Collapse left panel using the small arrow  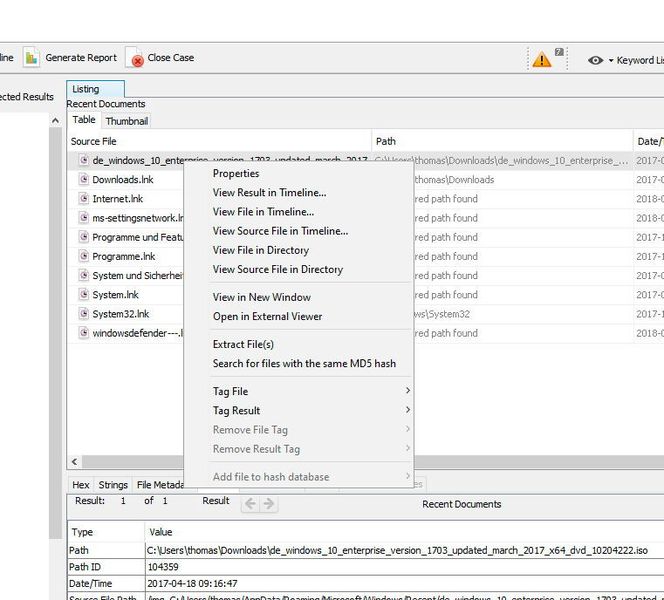(56, 121)
